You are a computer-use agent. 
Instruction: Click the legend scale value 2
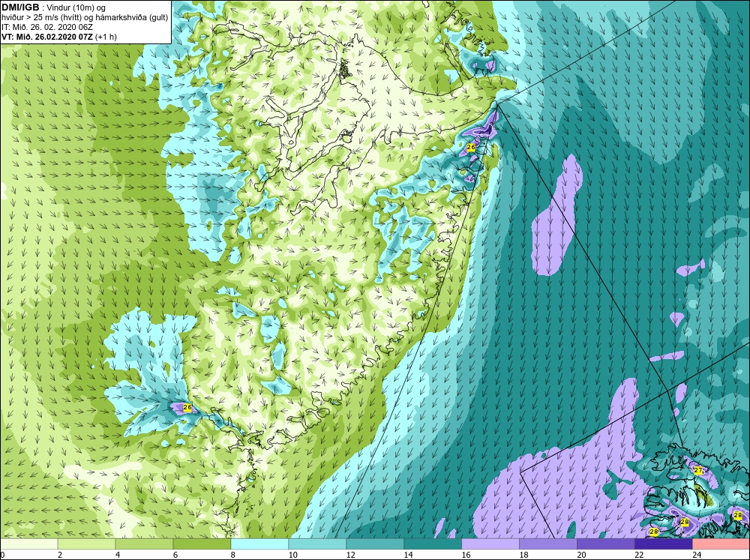[x=60, y=555]
